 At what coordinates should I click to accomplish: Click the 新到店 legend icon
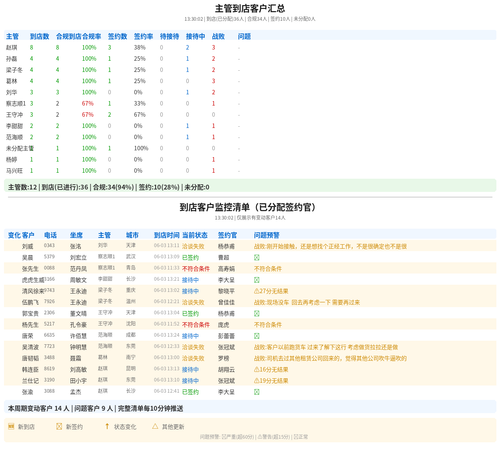tap(11, 426)
